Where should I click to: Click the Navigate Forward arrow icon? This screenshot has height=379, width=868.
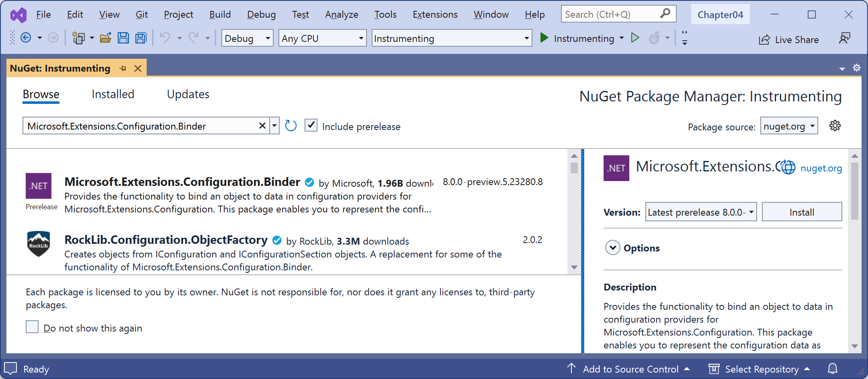tap(53, 38)
